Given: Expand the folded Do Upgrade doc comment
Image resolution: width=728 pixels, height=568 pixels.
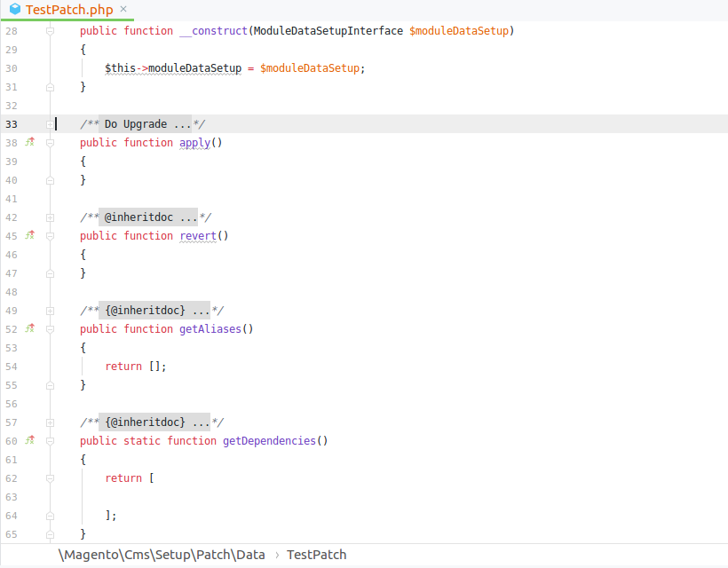Looking at the screenshot, I should click(50, 124).
